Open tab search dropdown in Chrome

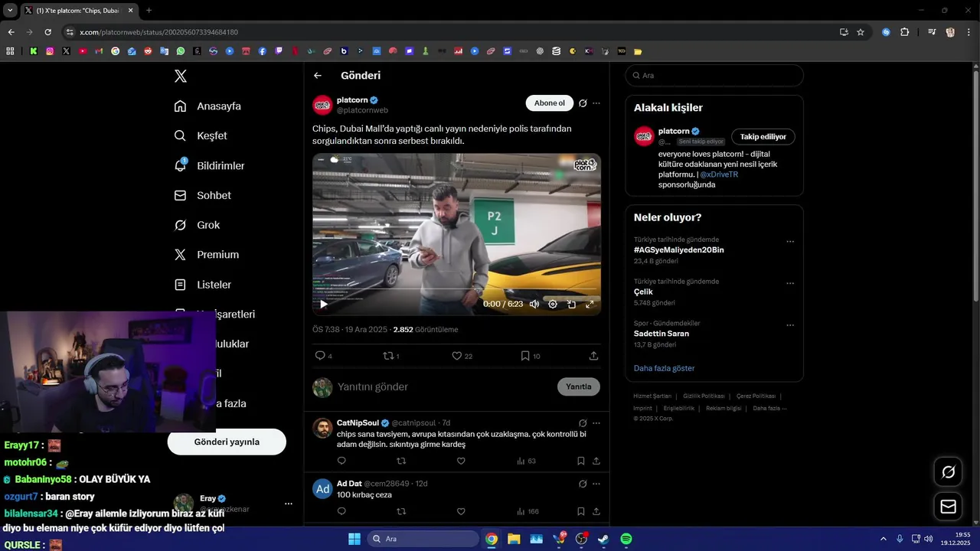click(x=10, y=11)
